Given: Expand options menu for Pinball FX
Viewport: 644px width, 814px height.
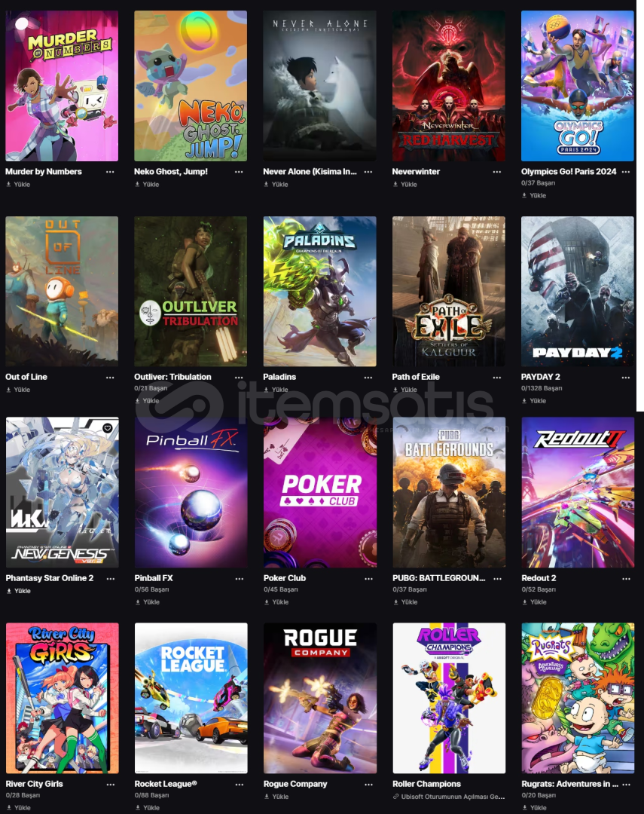Looking at the screenshot, I should [x=240, y=578].
